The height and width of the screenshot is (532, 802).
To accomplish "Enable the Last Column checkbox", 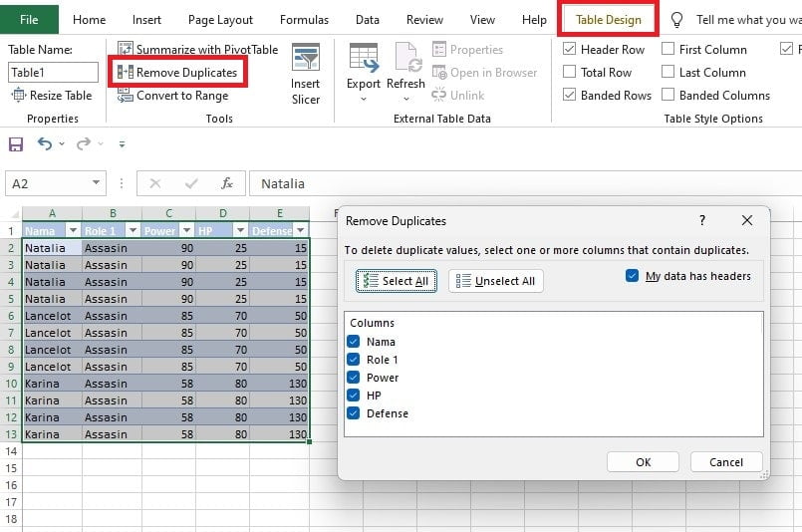I will point(668,72).
